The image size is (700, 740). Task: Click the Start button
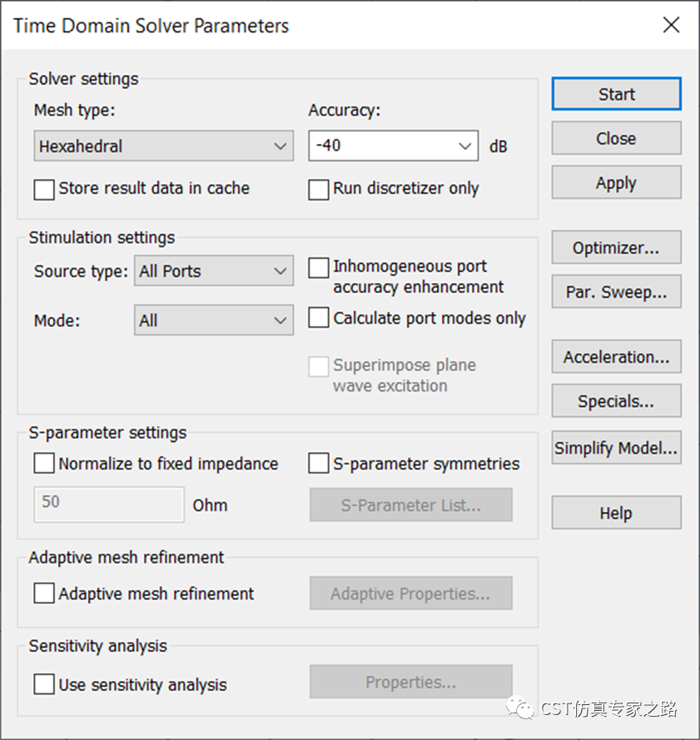(x=616, y=94)
